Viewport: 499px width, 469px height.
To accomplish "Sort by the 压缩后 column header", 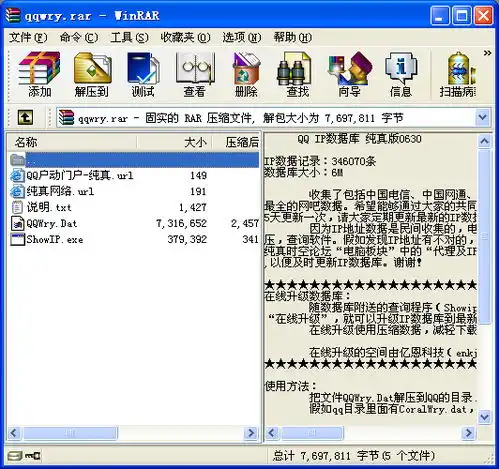I will pos(236,142).
